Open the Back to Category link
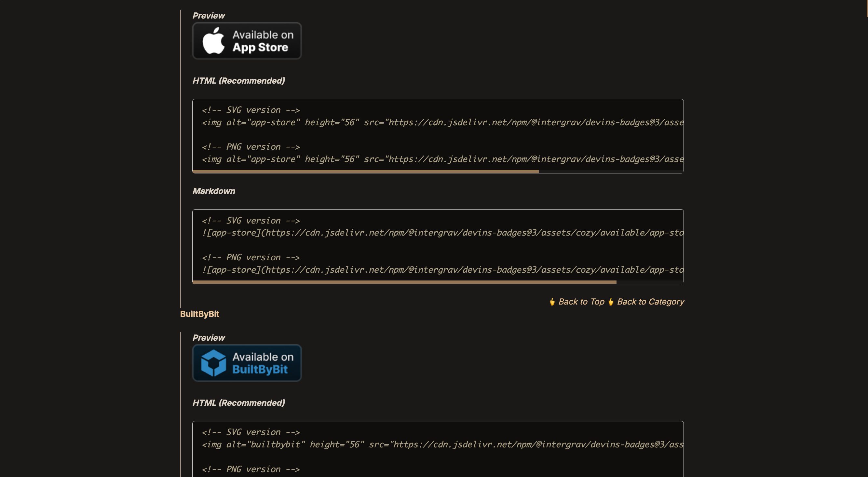868x477 pixels. pyautogui.click(x=650, y=302)
